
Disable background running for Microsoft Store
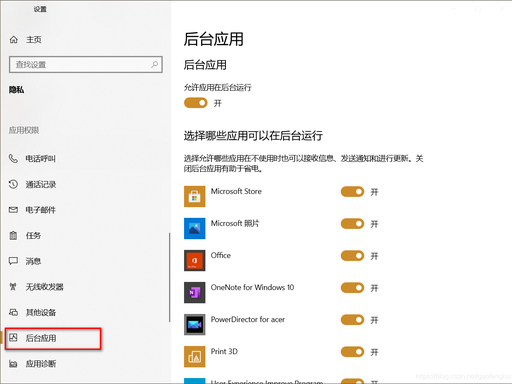pyautogui.click(x=352, y=192)
